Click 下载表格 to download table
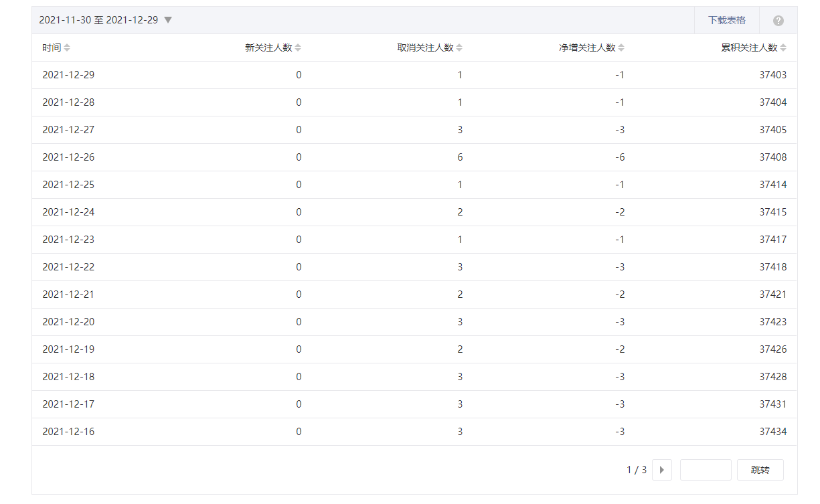 click(726, 20)
